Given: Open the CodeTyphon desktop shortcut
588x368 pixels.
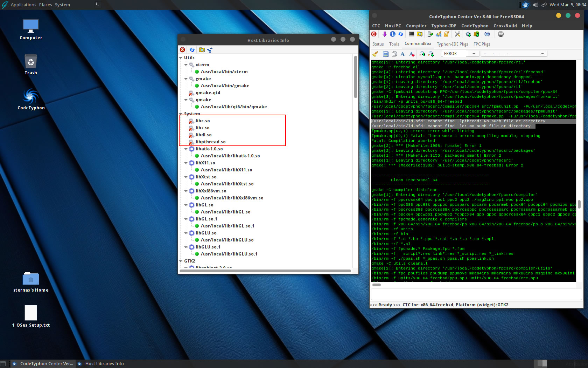Looking at the screenshot, I should coord(31,99).
